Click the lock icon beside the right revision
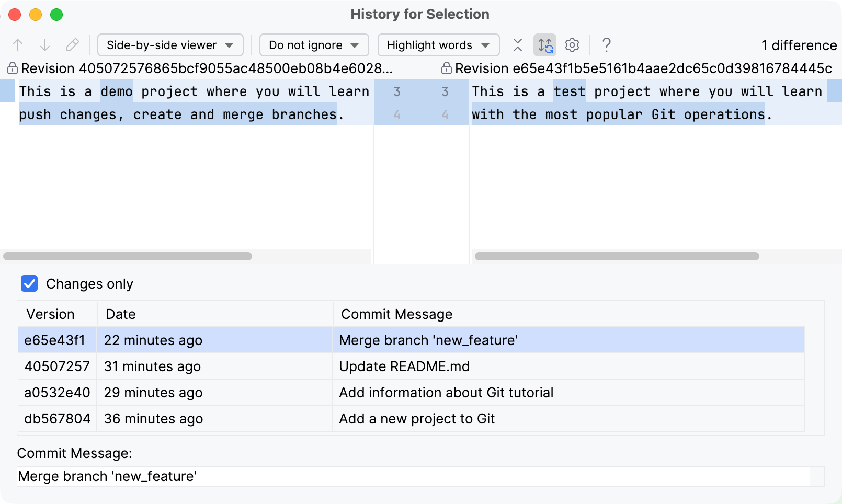842x504 pixels. click(446, 68)
